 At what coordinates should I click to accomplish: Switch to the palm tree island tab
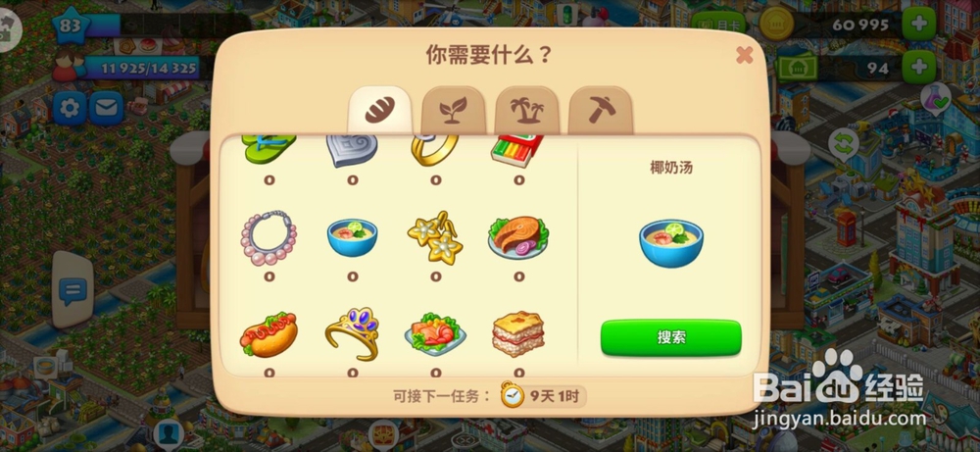pyautogui.click(x=527, y=111)
